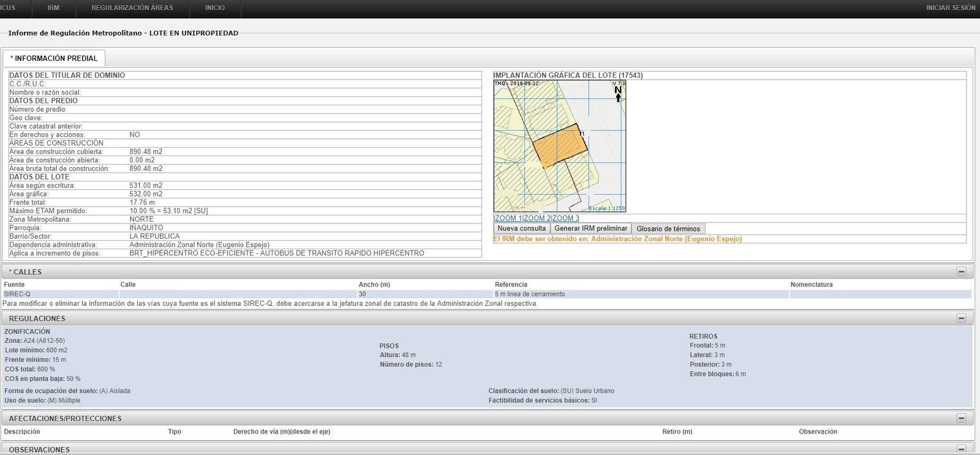Click the lot map thumbnail
This screenshot has height=455, width=980.
click(560, 146)
